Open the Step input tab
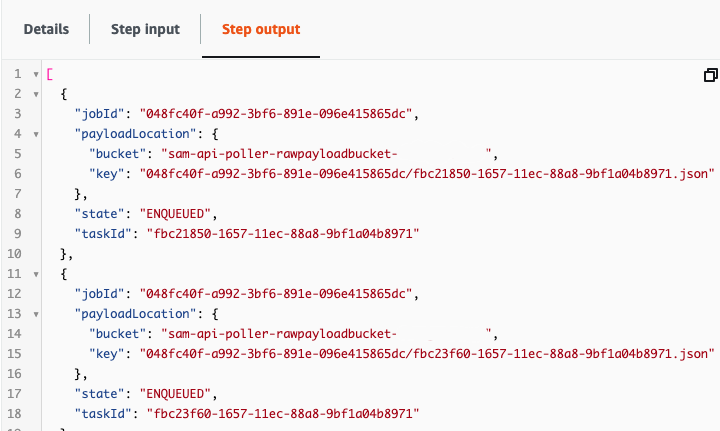The image size is (720, 431). click(145, 29)
